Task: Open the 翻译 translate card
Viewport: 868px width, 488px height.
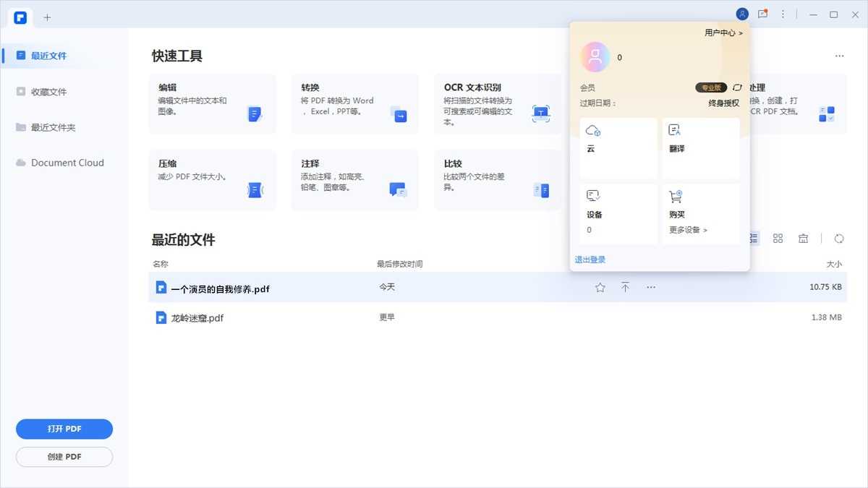Action: click(x=701, y=148)
